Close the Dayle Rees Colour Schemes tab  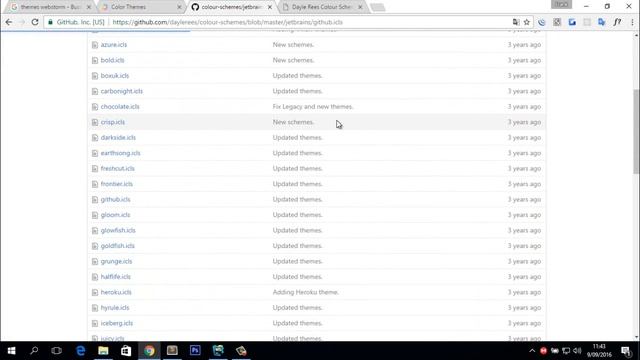point(360,7)
